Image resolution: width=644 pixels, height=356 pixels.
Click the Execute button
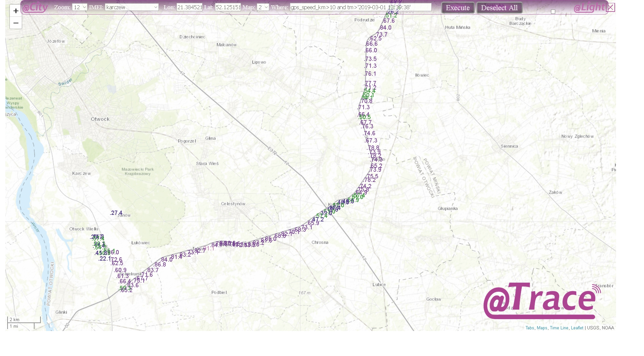(x=458, y=8)
